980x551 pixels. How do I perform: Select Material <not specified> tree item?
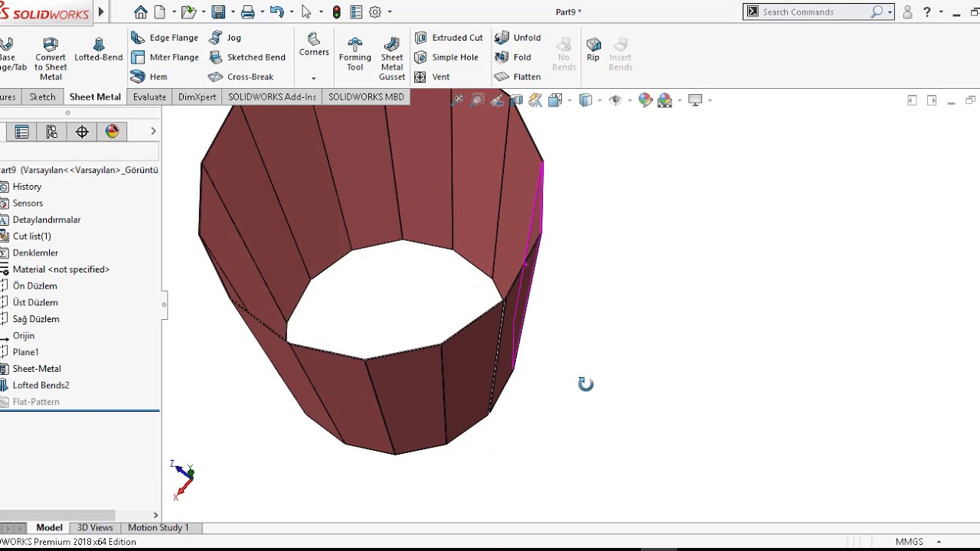61,269
